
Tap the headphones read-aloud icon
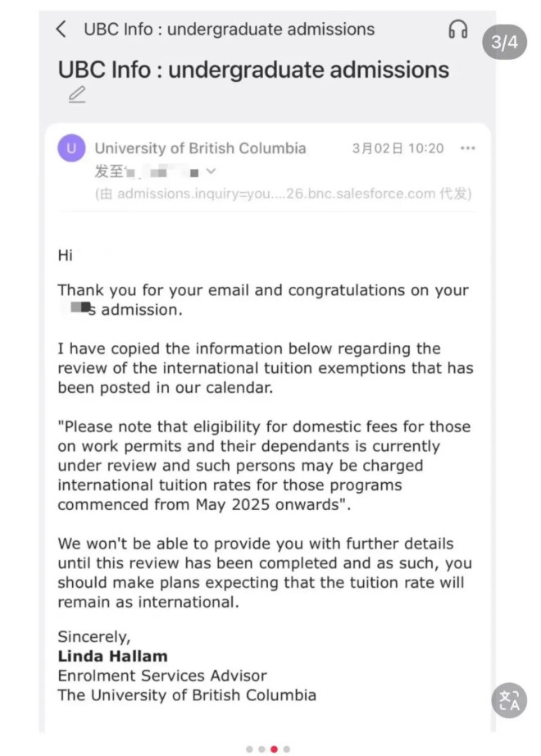tap(458, 30)
